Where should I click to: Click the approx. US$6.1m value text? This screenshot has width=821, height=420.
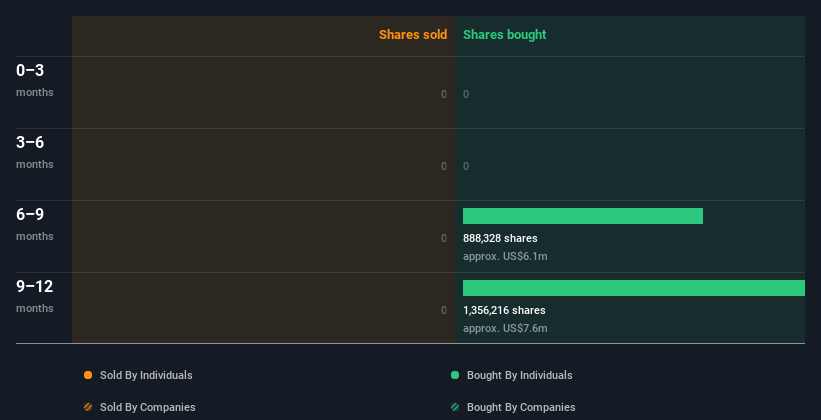coord(505,256)
